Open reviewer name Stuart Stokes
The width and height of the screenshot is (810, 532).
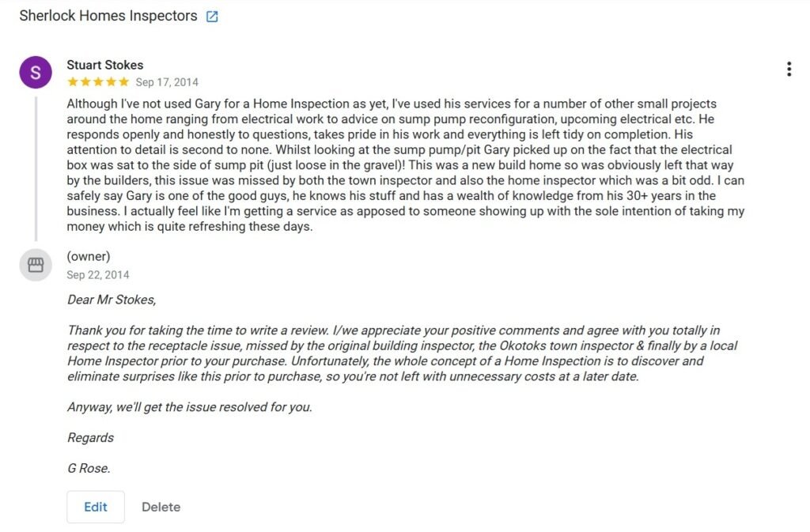(x=104, y=65)
